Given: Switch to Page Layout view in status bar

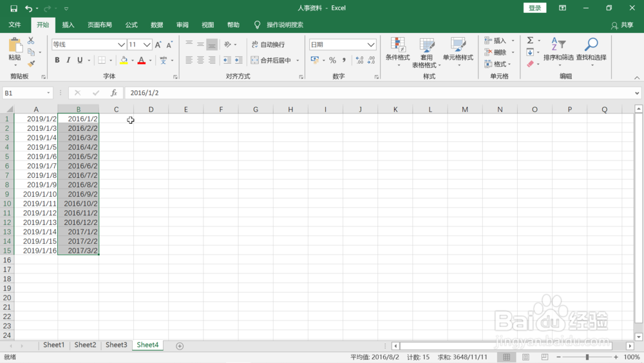Looking at the screenshot, I should point(526,357).
